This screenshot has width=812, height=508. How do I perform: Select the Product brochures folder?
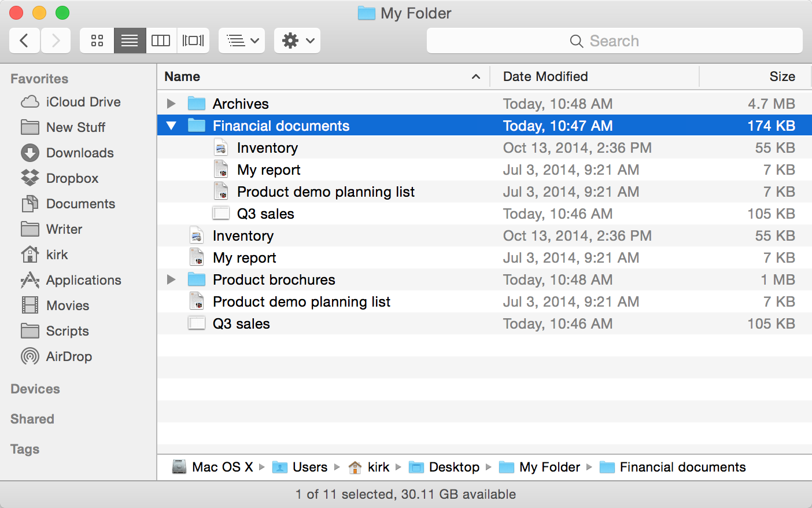tap(484, 279)
